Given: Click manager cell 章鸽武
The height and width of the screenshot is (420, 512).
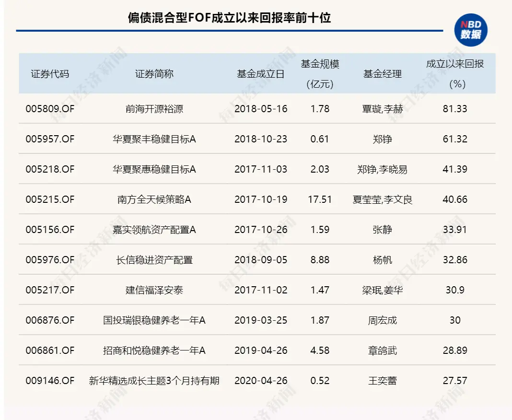Looking at the screenshot, I should [383, 350].
